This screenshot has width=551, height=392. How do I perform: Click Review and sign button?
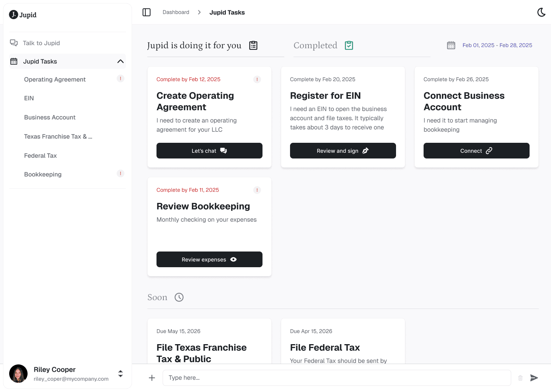343,150
